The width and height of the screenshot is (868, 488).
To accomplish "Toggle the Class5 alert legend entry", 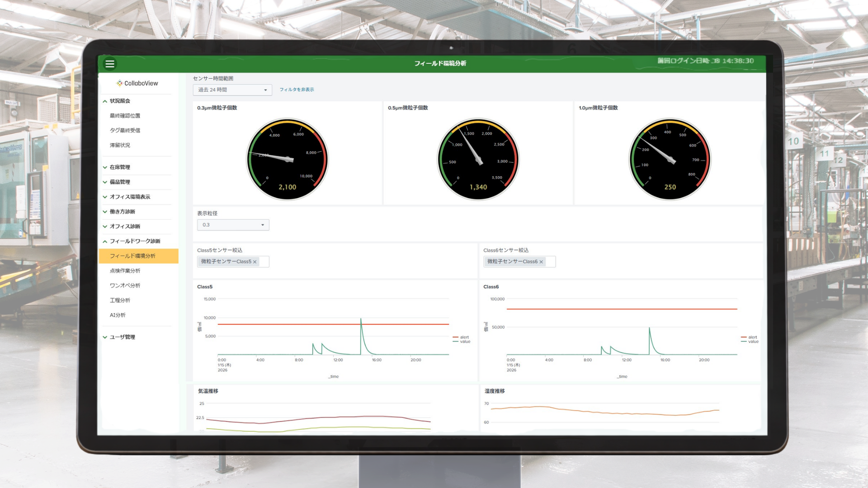I will 464,337.
